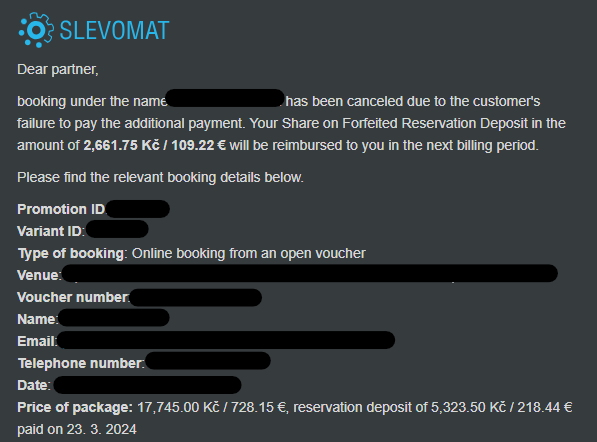Click the redacted Email address

[226, 340]
